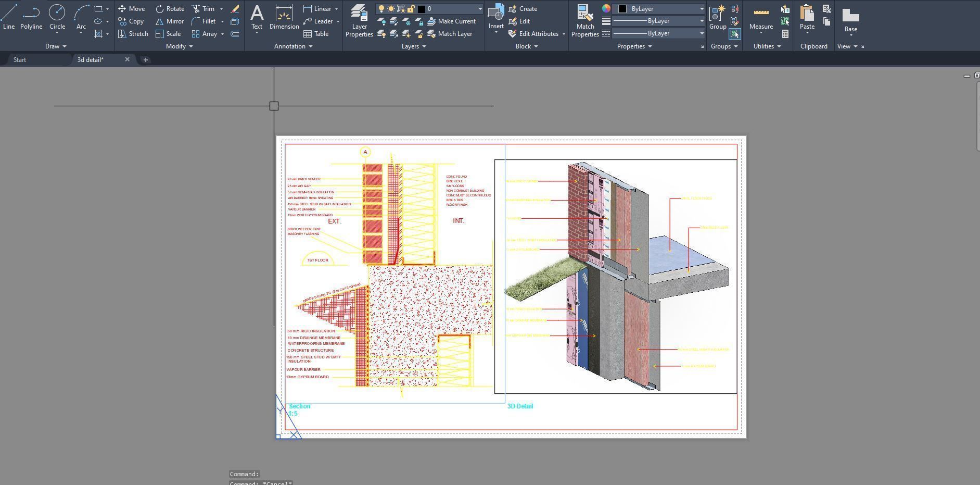
Task: Toggle layer lock padlock icon
Action: point(411,9)
